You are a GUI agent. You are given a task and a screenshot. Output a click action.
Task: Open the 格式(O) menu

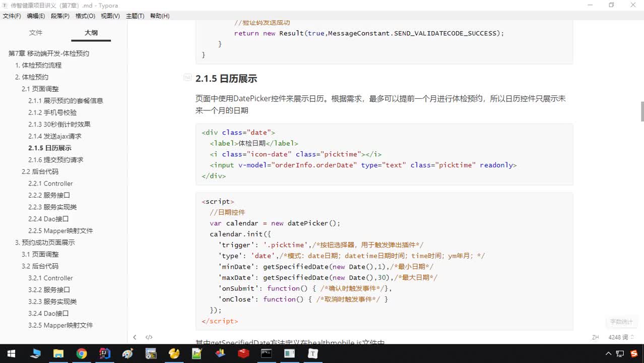pos(85,16)
